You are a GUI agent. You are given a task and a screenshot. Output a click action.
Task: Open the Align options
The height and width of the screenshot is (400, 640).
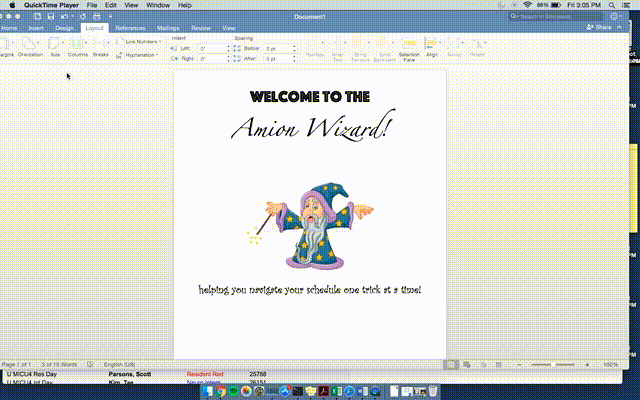431,47
